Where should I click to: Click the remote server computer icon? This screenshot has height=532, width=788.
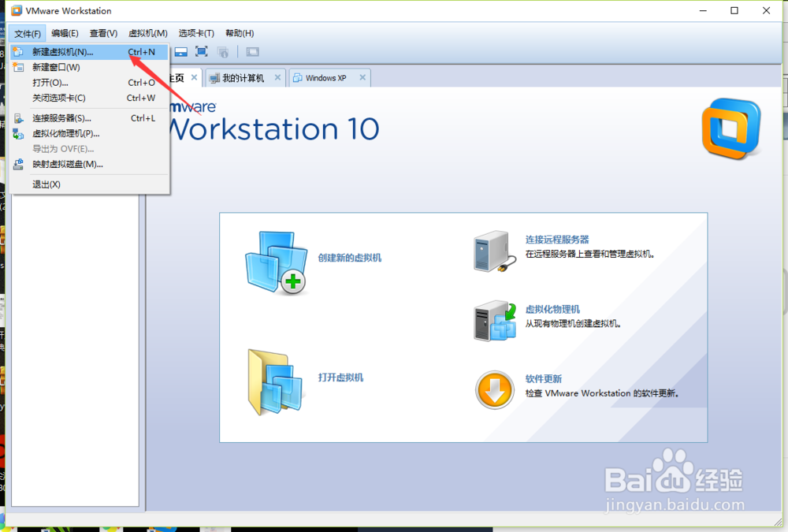(495, 251)
